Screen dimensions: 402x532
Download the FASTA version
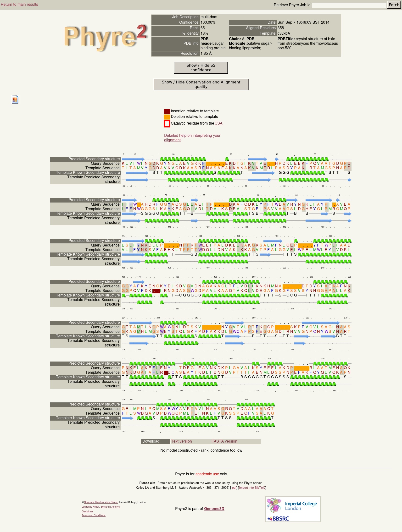[x=224, y=441]
